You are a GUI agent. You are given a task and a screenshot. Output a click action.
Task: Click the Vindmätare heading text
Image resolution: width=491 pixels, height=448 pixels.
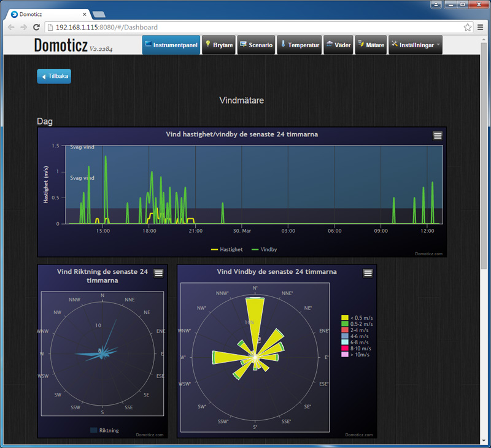(x=241, y=101)
